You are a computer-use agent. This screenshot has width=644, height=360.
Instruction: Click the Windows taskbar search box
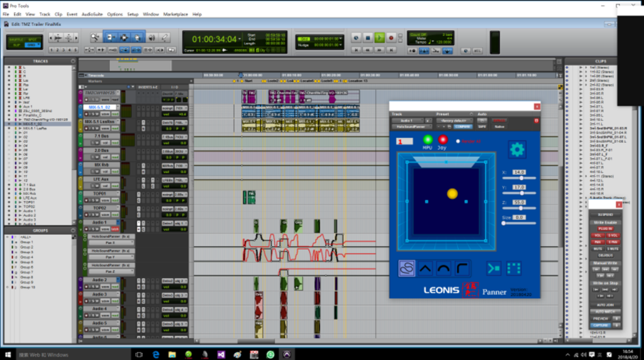74,354
